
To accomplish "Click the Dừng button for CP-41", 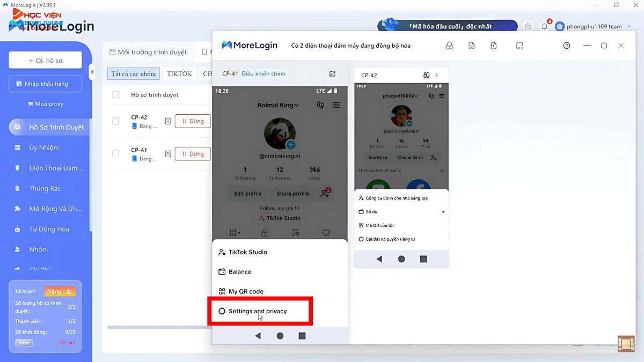I will point(193,154).
